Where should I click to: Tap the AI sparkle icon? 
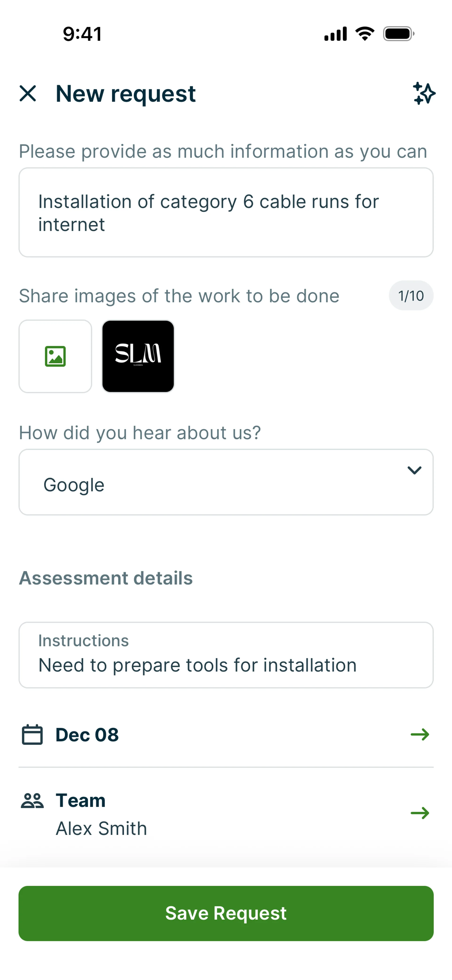point(424,93)
